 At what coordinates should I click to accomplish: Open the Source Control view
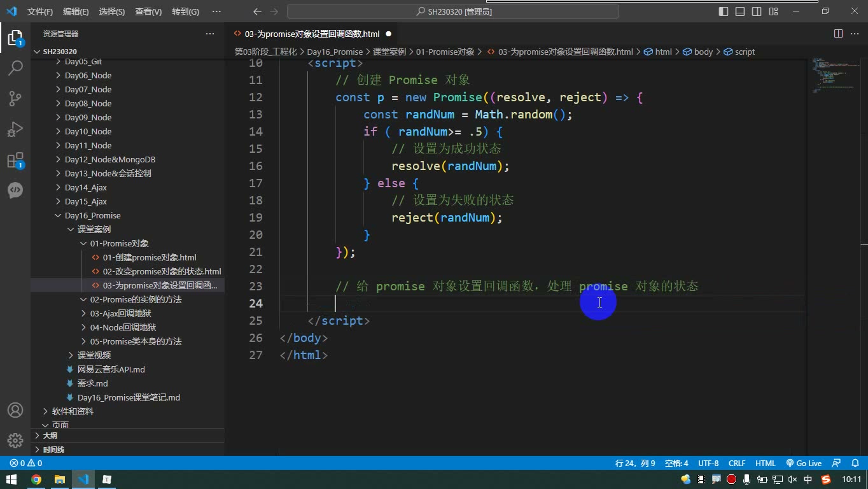tap(15, 98)
